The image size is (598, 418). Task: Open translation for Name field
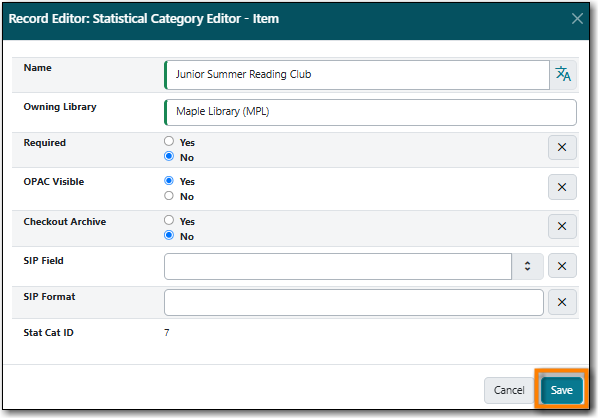tap(563, 74)
